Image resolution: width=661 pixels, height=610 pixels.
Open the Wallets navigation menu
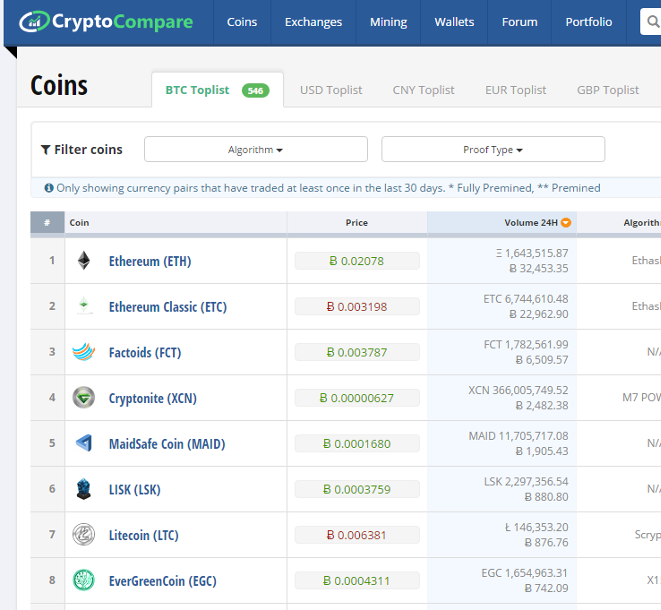454,22
